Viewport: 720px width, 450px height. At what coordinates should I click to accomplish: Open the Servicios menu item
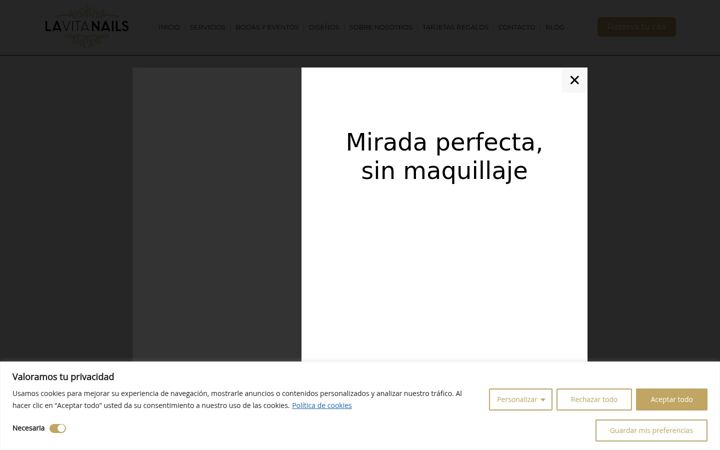[x=208, y=28]
